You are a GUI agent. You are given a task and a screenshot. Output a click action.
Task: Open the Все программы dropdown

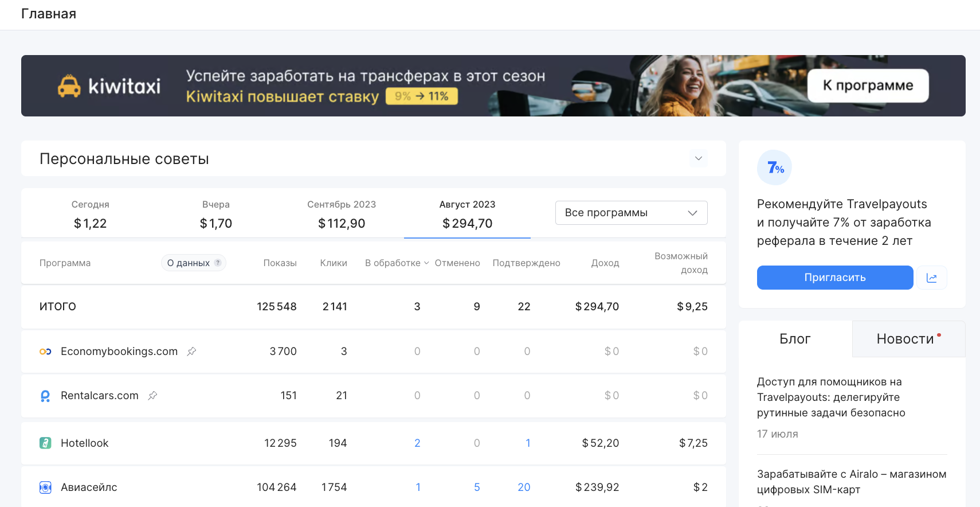click(x=631, y=213)
